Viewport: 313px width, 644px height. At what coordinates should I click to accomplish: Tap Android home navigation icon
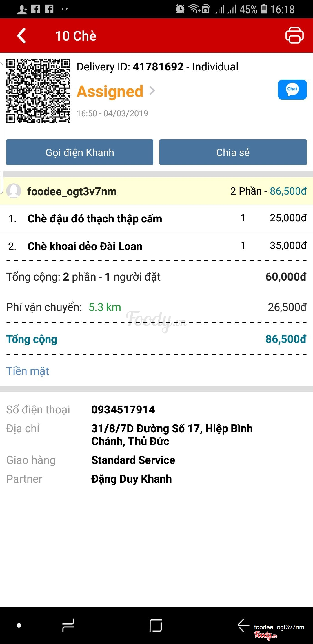pos(156,625)
